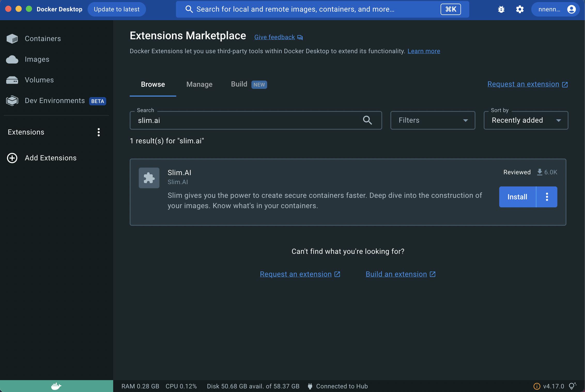
Task: Click external link icon beside top Request an extension
Action: (x=565, y=84)
